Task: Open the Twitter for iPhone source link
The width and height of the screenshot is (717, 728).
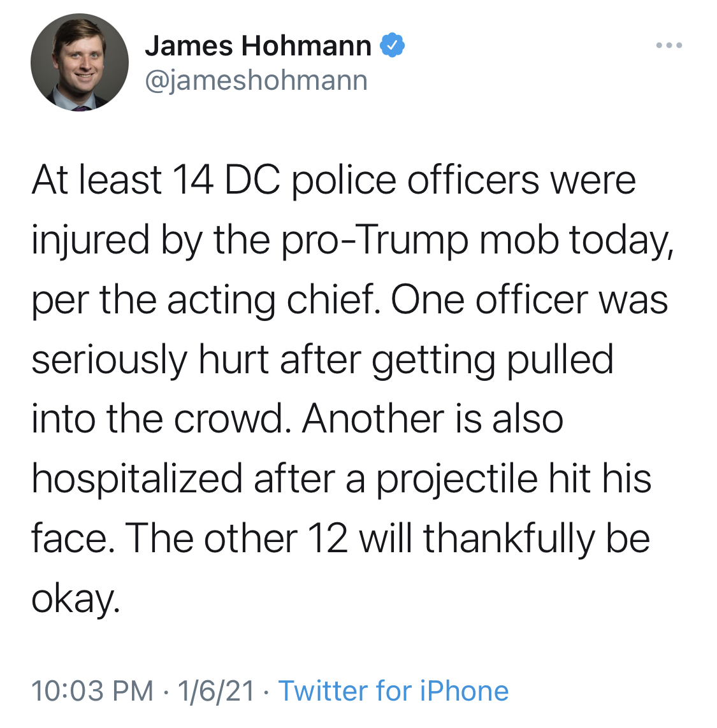Action: (x=393, y=690)
